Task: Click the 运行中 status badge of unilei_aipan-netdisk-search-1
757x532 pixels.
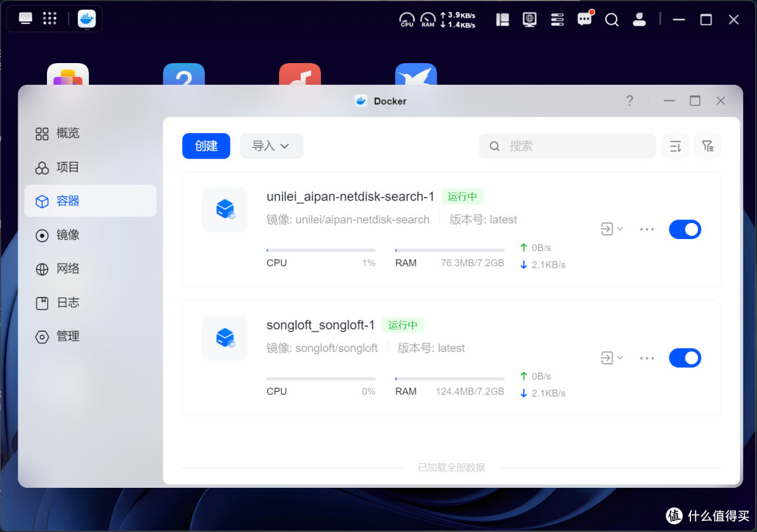Action: [463, 196]
